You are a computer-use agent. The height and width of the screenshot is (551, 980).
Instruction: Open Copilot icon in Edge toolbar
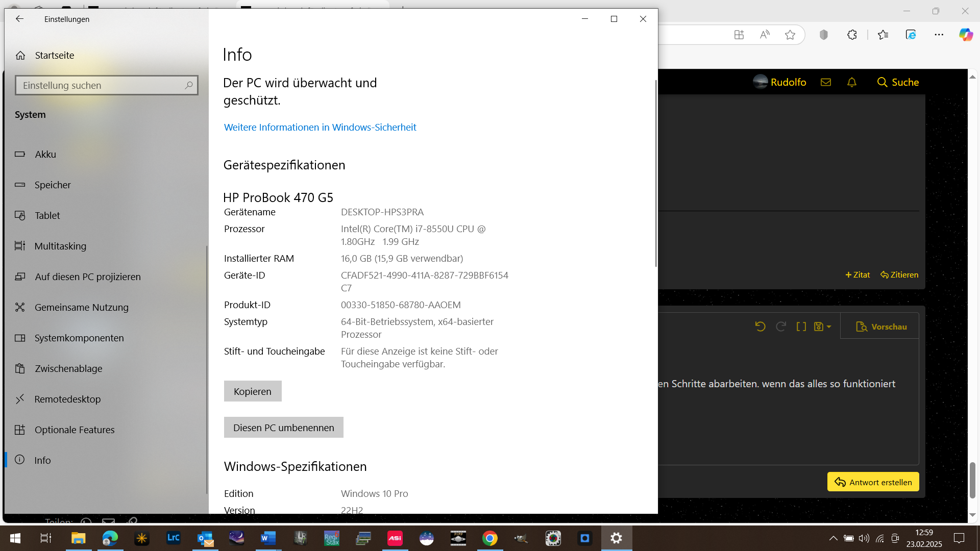pyautogui.click(x=966, y=35)
